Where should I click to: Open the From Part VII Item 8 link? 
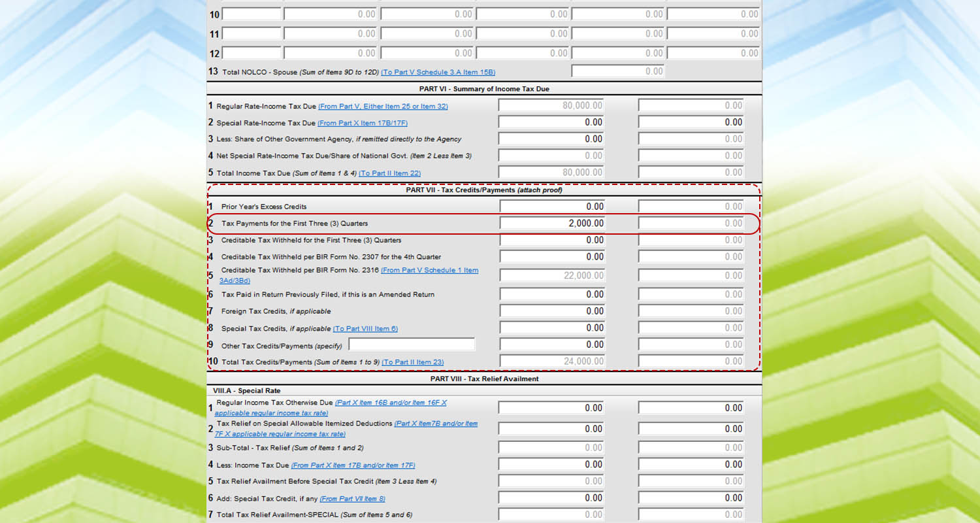(352, 498)
